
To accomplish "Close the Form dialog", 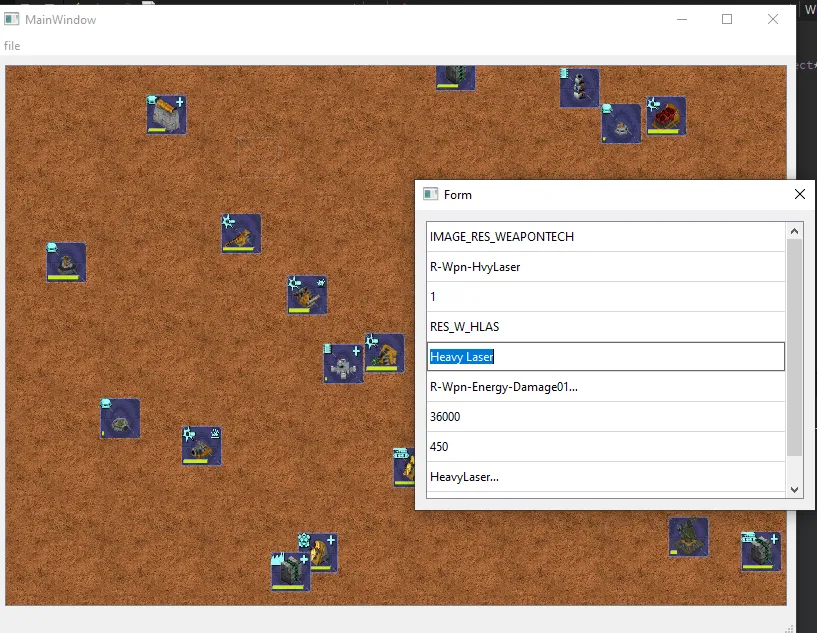I will [x=800, y=194].
